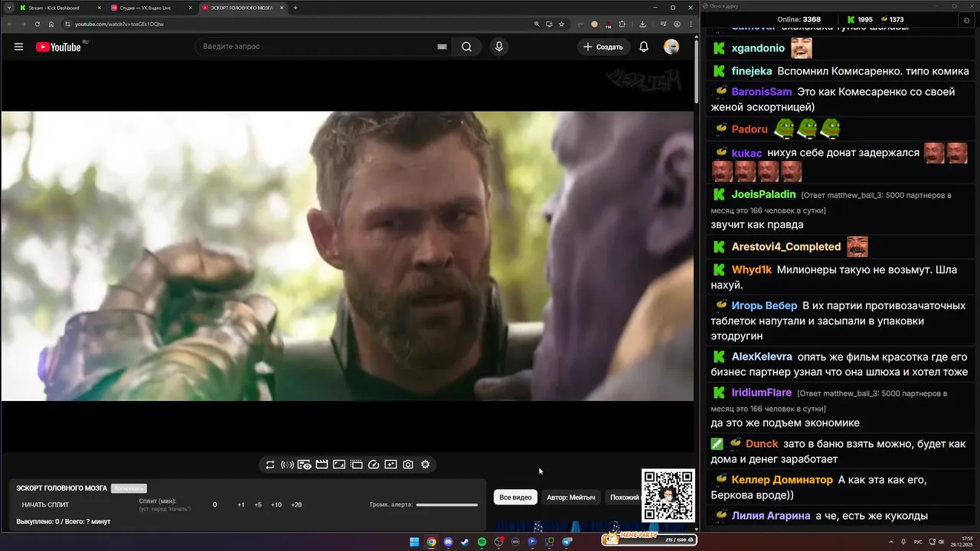
Task: Click the Создать create button
Action: [x=603, y=47]
